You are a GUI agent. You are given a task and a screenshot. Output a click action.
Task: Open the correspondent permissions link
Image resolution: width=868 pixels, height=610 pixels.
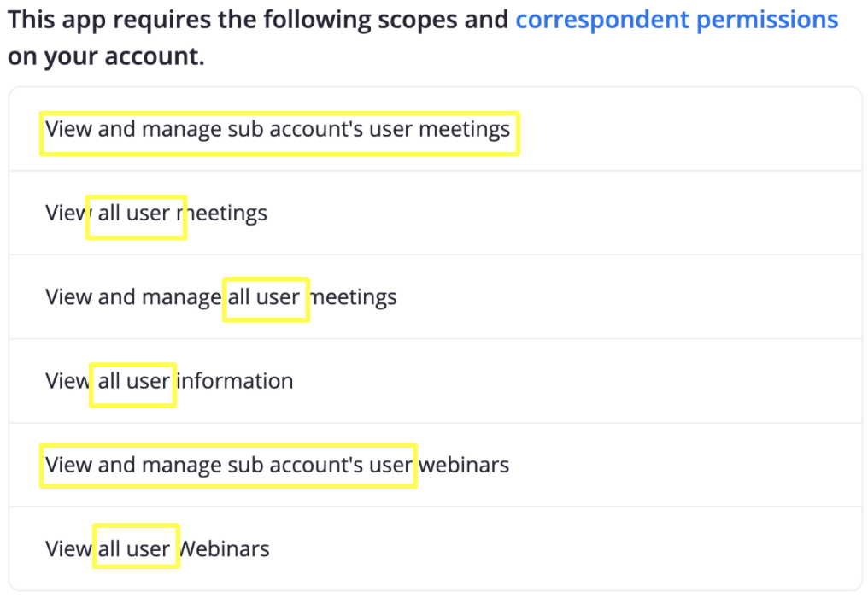677,20
